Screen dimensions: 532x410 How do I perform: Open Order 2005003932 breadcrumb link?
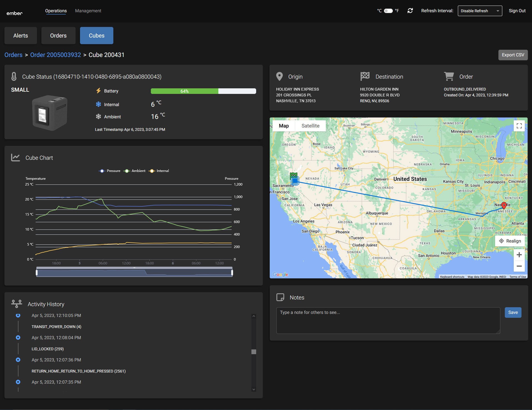pos(56,55)
